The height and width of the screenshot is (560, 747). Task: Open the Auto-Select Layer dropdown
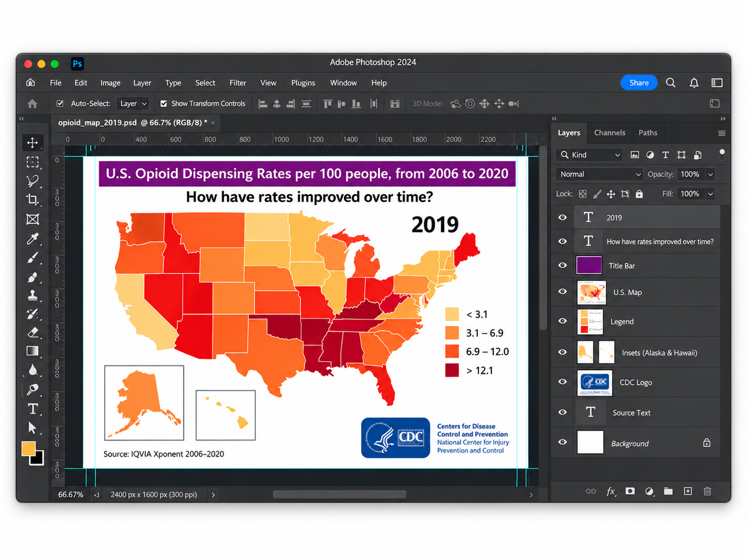[133, 104]
